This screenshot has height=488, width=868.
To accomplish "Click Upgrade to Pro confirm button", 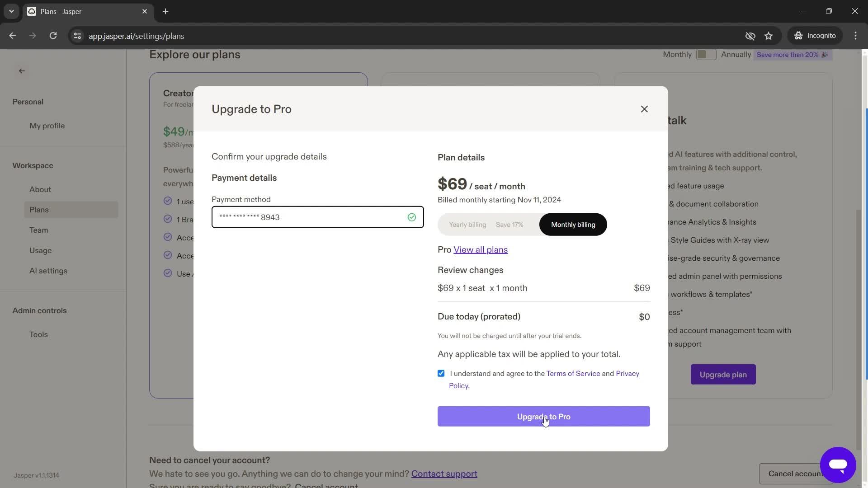I will point(544,417).
